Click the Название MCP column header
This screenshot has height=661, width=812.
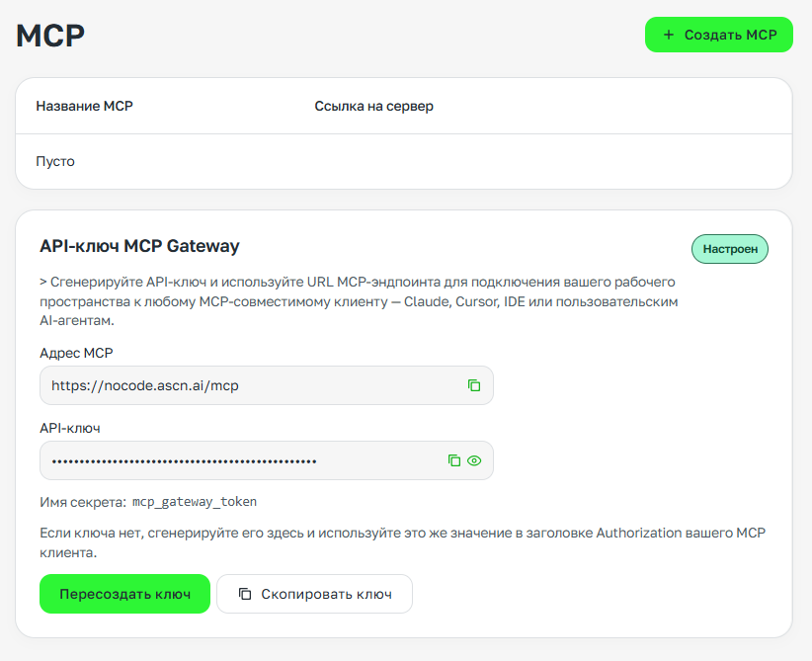84,106
